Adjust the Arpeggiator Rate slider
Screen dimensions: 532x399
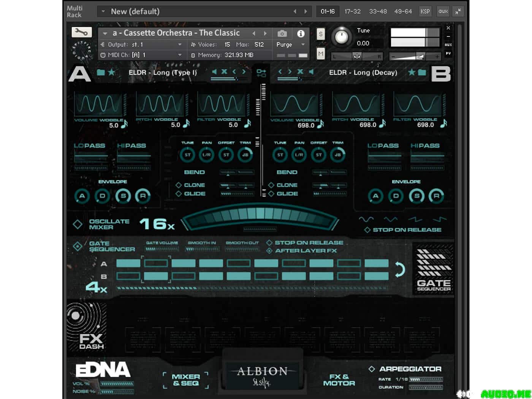click(426, 379)
